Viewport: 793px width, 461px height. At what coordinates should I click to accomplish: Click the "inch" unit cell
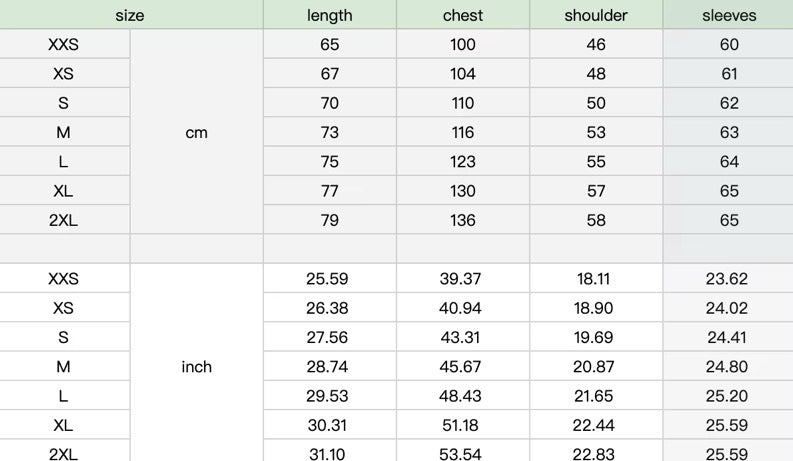[197, 367]
